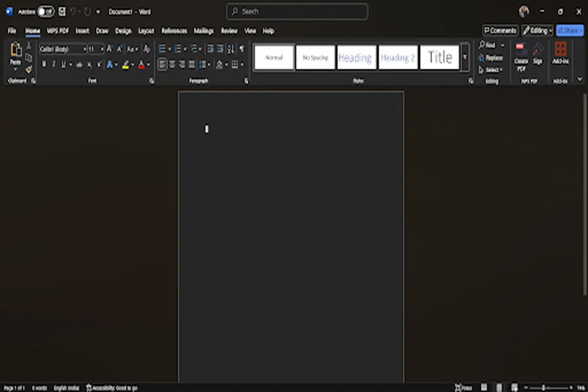Open the Sort dialog in Paragraph group
Image resolution: width=588 pixels, height=392 pixels.
click(x=231, y=48)
